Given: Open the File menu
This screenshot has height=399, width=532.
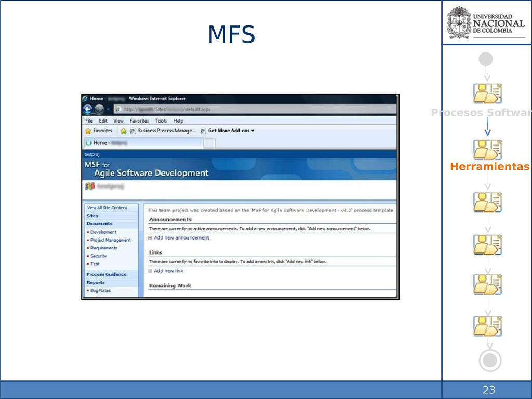Looking at the screenshot, I should point(89,121).
